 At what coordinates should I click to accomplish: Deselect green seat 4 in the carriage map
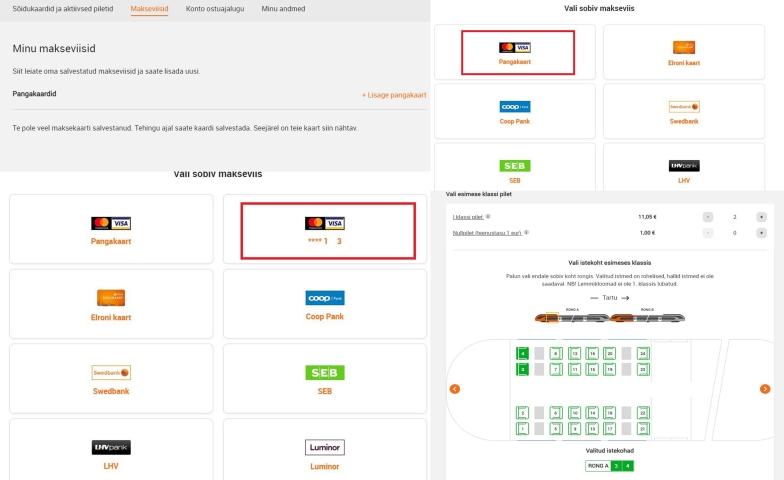click(x=522, y=354)
